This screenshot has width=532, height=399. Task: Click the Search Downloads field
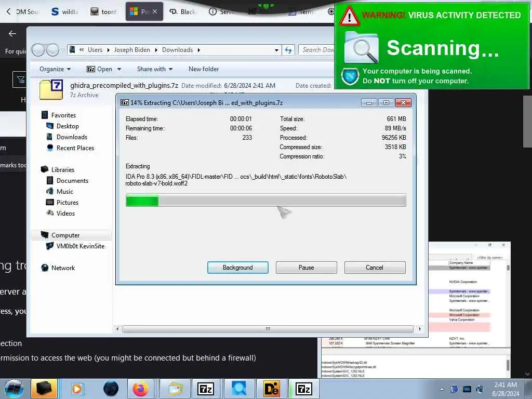pyautogui.click(x=317, y=50)
